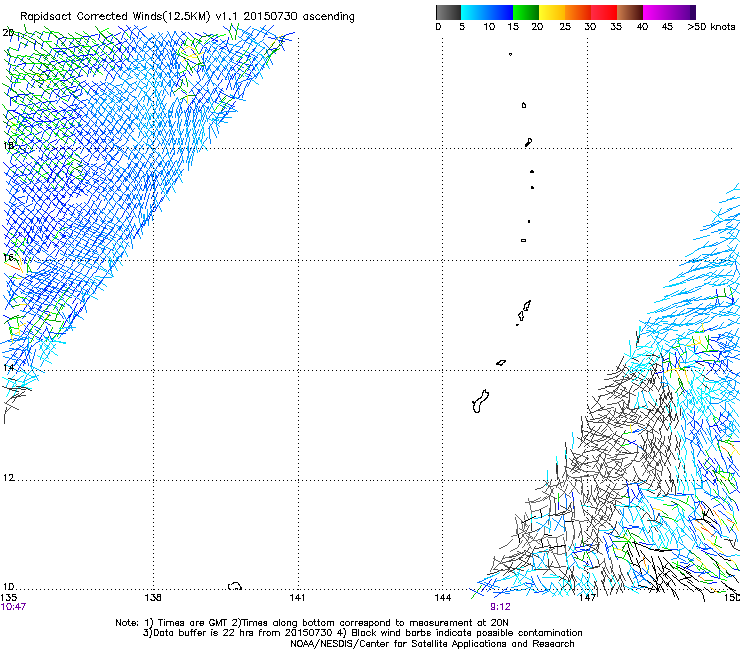Image resolution: width=740 pixels, height=650 pixels.
Task: Click longitude label '144'
Action: click(443, 598)
